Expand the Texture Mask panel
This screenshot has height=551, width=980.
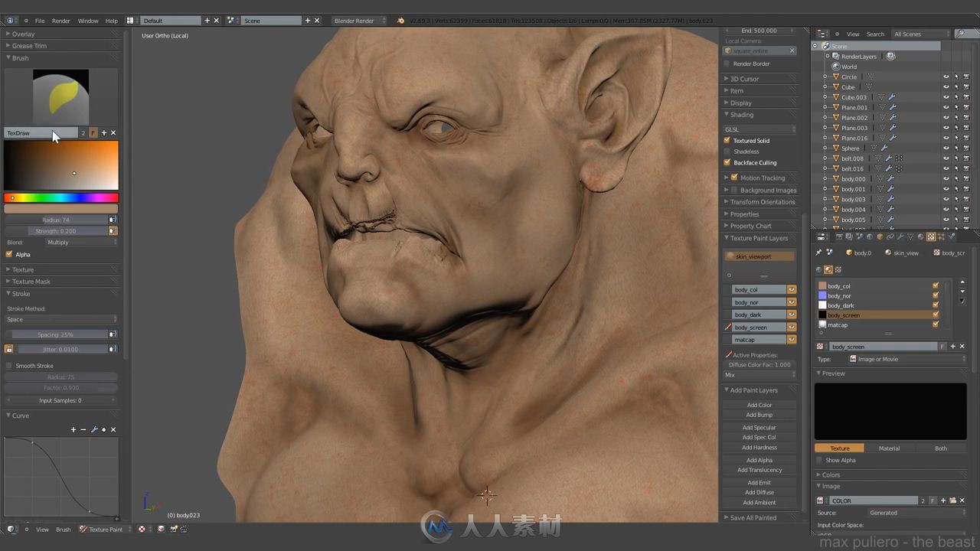tap(31, 282)
